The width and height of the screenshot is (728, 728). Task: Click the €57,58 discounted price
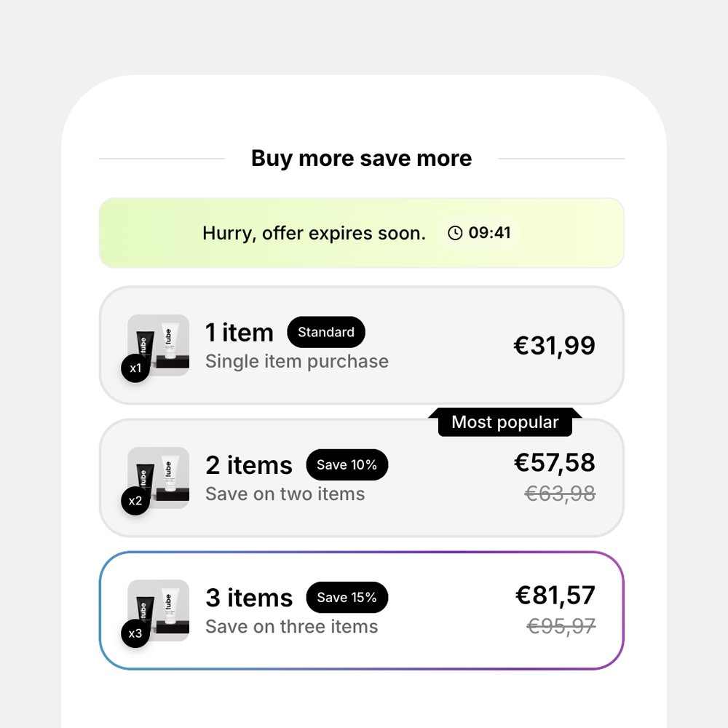coord(554,462)
